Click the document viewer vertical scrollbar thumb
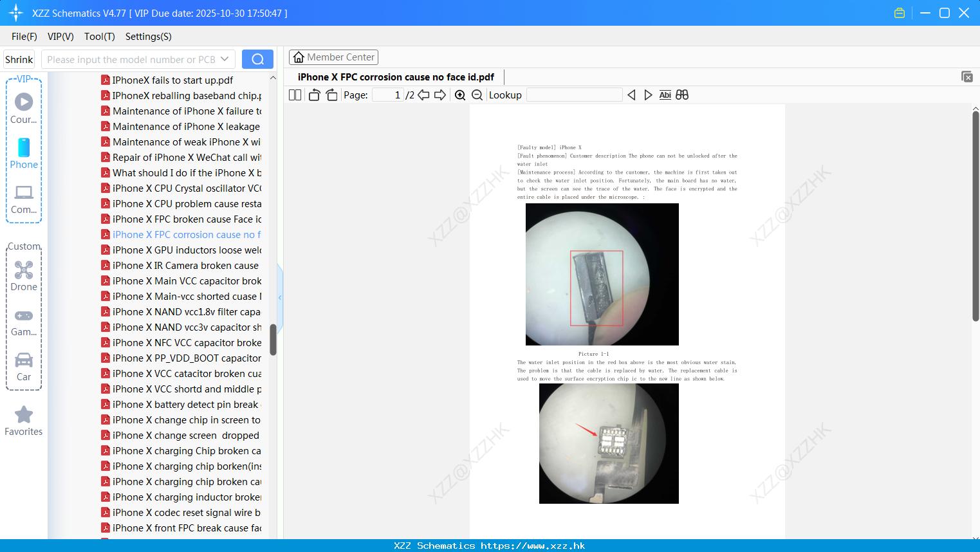The image size is (980, 552). [975, 216]
